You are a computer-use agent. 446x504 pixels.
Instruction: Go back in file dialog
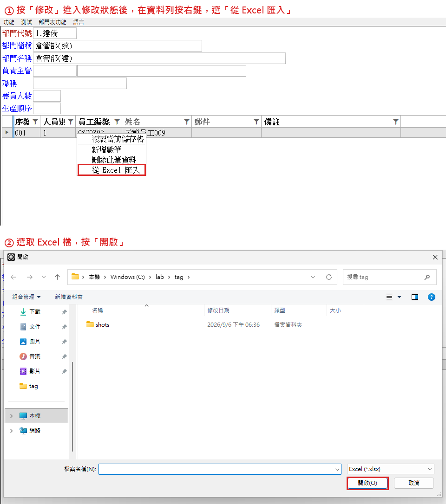[x=13, y=277]
